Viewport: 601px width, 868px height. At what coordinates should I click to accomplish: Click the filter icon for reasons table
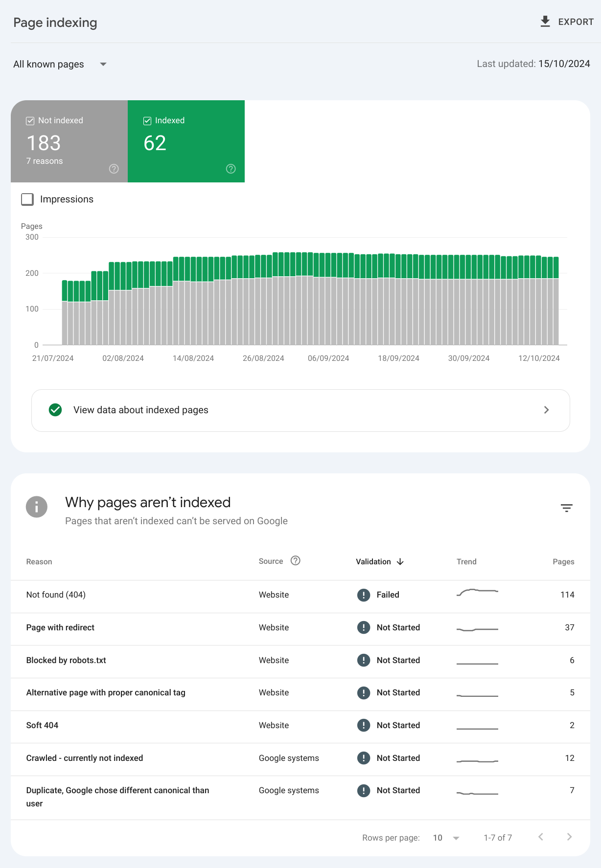(566, 508)
